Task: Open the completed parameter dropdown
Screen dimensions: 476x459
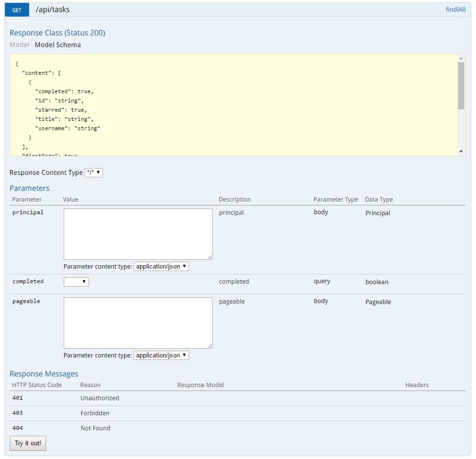Action: click(x=76, y=282)
